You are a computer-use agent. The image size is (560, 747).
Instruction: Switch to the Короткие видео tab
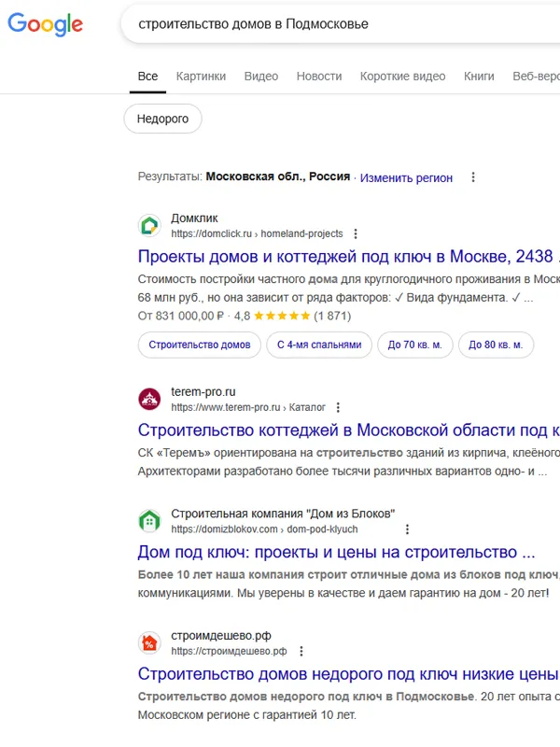(x=402, y=77)
